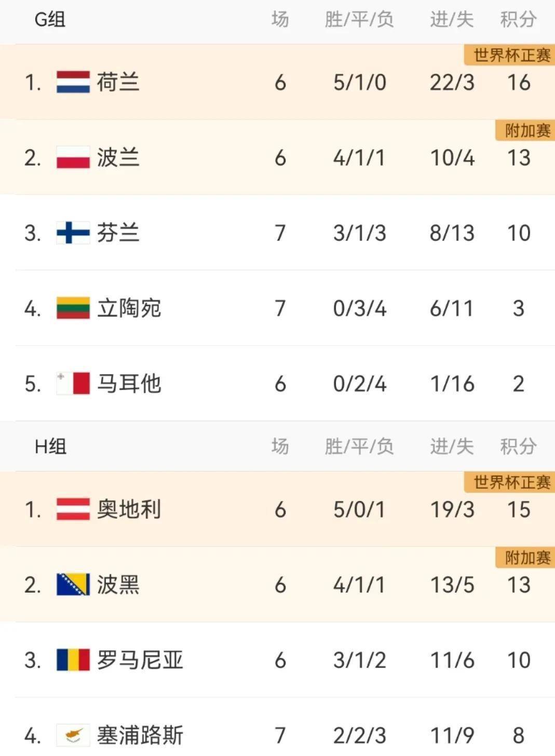Click the H组 group header
This screenshot has height=756, width=555.
coord(50,447)
